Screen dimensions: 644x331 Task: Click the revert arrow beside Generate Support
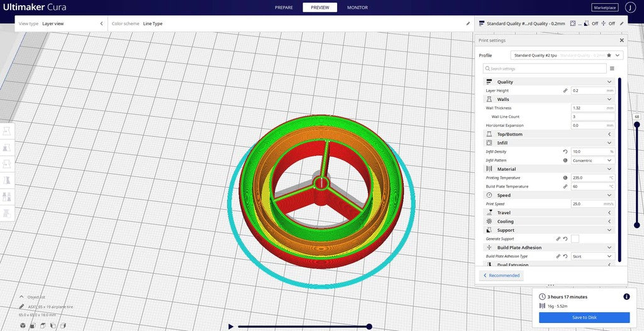tap(565, 239)
